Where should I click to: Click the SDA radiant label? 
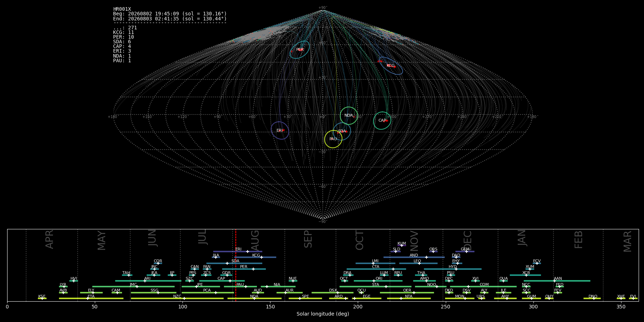tap(342, 131)
